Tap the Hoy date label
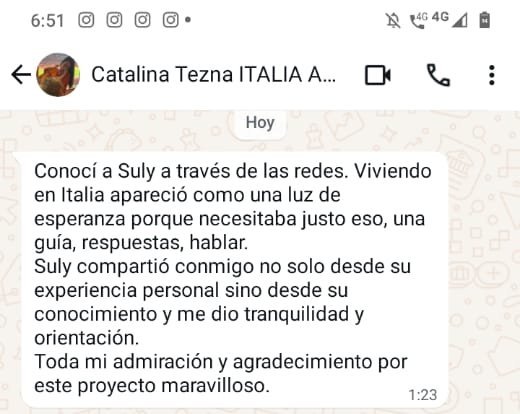520x414 pixels. [x=260, y=123]
